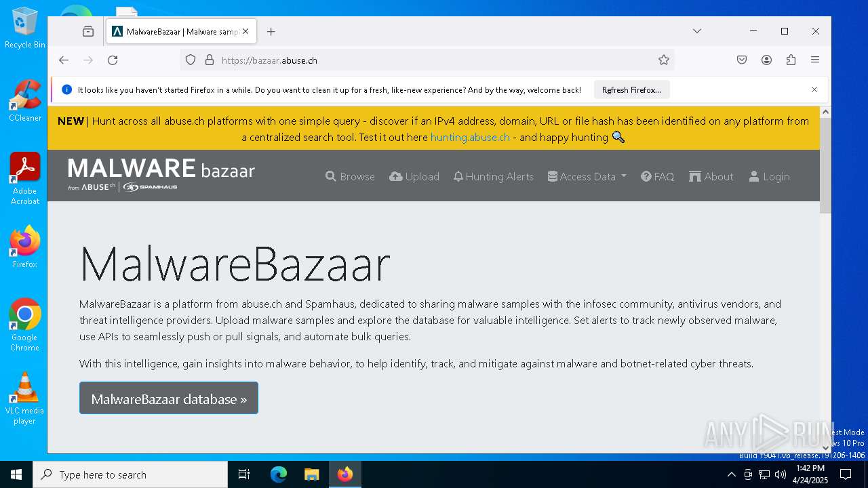Open Windows Start menu
The image size is (868, 488).
(16, 474)
